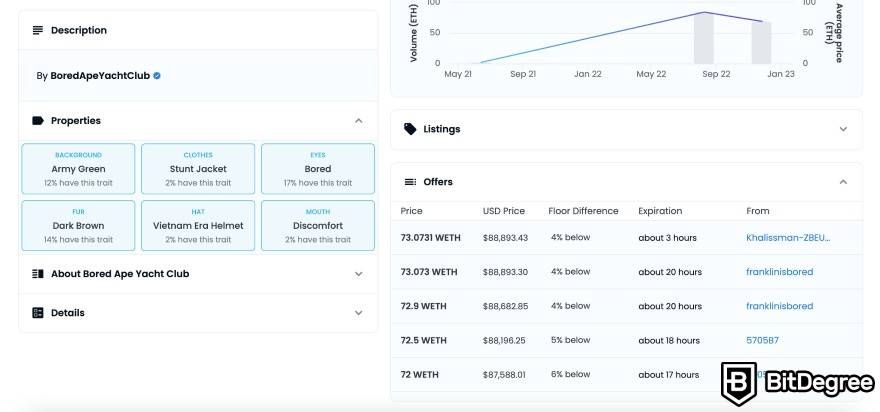Screen dimensions: 880x412
Task: Click the $88,196.25 USD price cell
Action: click(504, 340)
